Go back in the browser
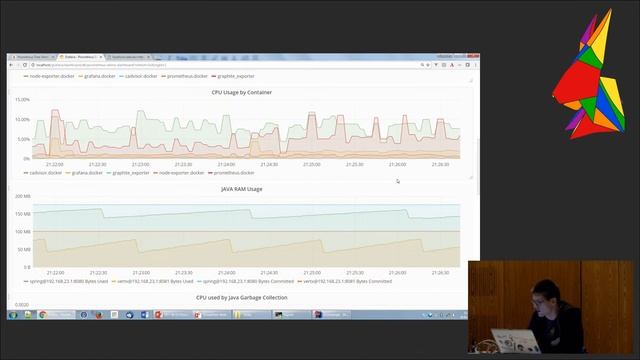 point(11,65)
